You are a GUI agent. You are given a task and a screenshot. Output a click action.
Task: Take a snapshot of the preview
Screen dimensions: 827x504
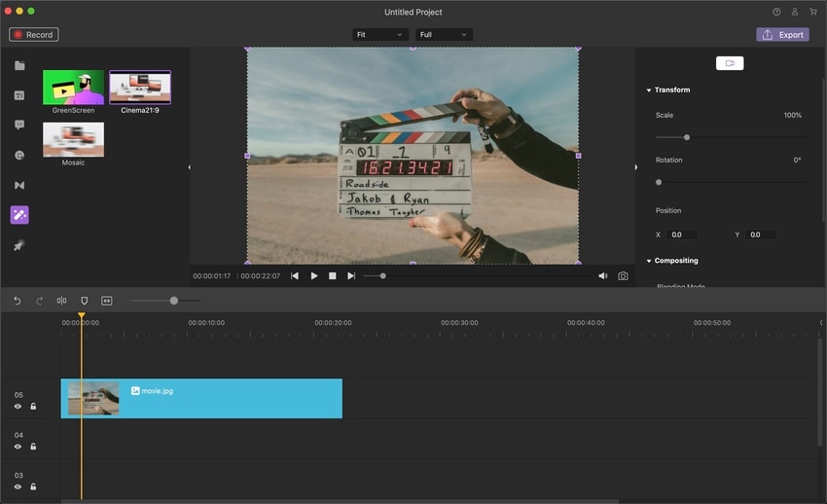click(623, 275)
